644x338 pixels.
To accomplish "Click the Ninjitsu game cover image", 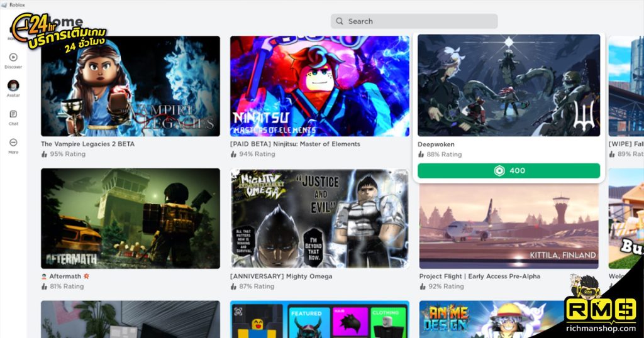I will tap(319, 85).
